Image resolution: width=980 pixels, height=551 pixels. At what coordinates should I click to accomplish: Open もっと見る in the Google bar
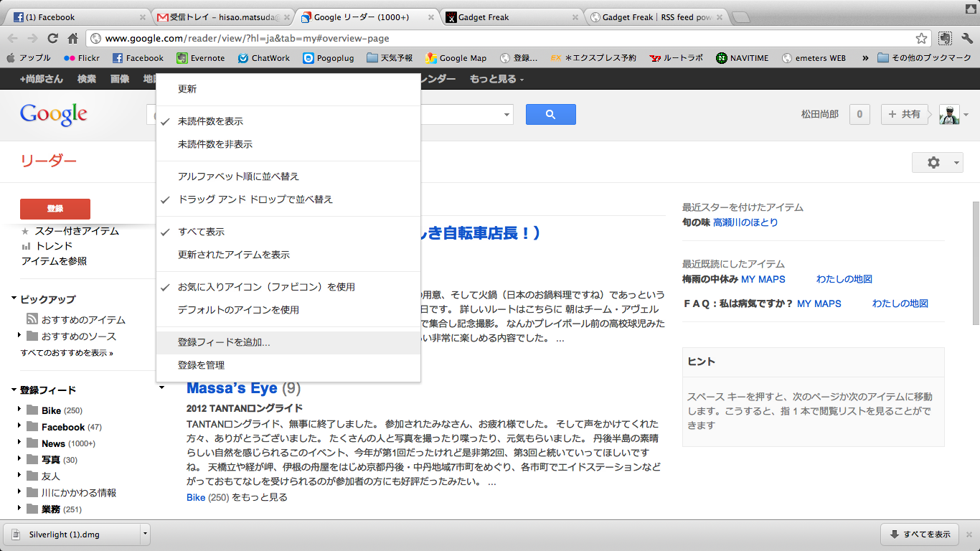pos(496,79)
